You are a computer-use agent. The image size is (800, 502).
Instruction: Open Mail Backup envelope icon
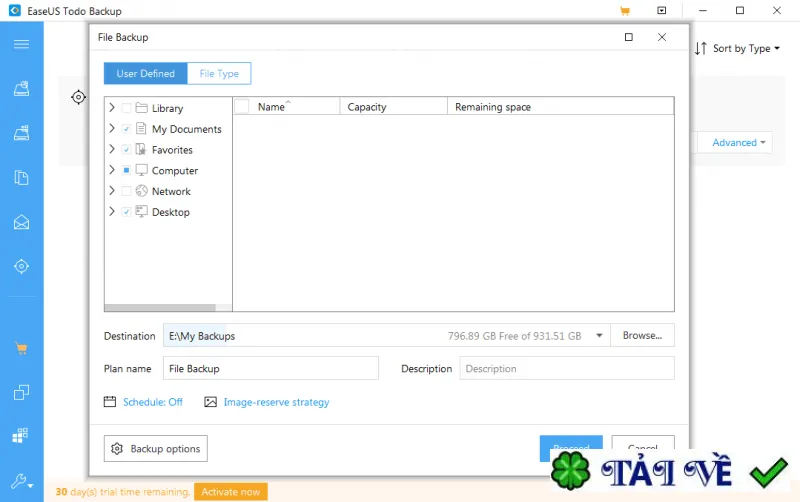21,222
